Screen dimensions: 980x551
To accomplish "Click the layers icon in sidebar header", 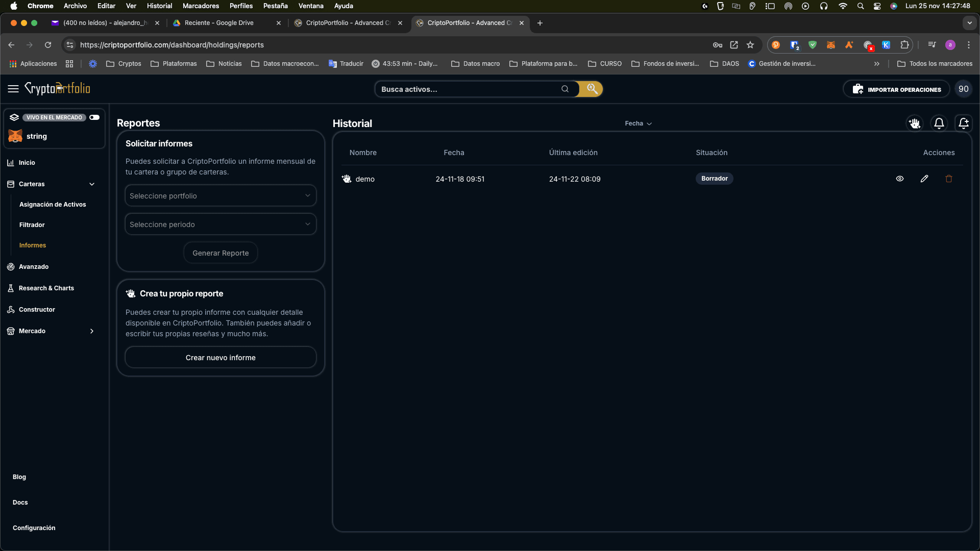I will (x=14, y=117).
